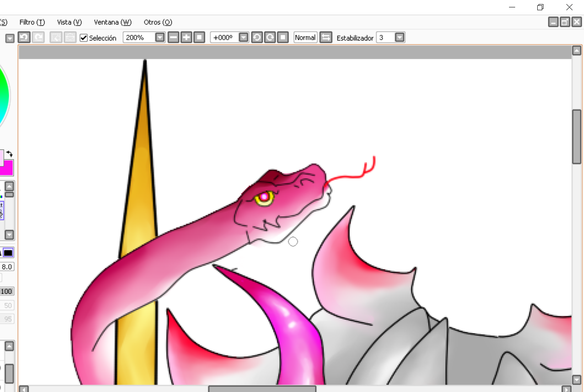The image size is (584, 392).
Task: Restore the inner document window
Action: [x=565, y=22]
